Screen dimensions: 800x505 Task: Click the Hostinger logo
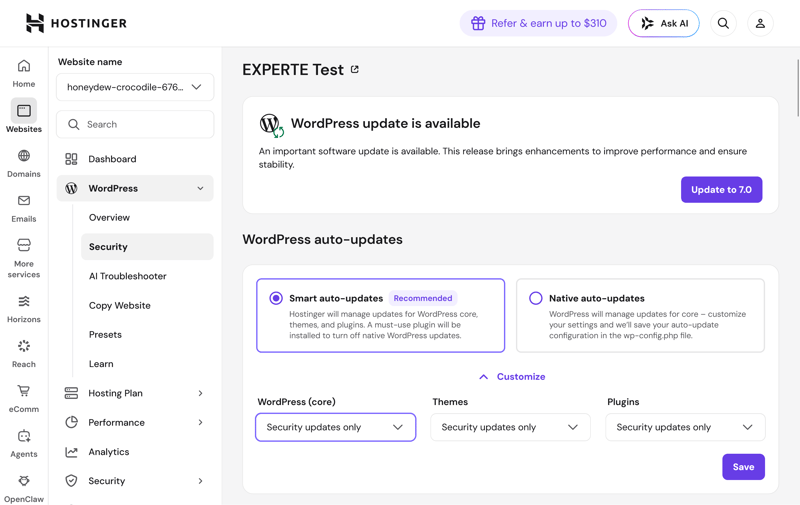(76, 23)
